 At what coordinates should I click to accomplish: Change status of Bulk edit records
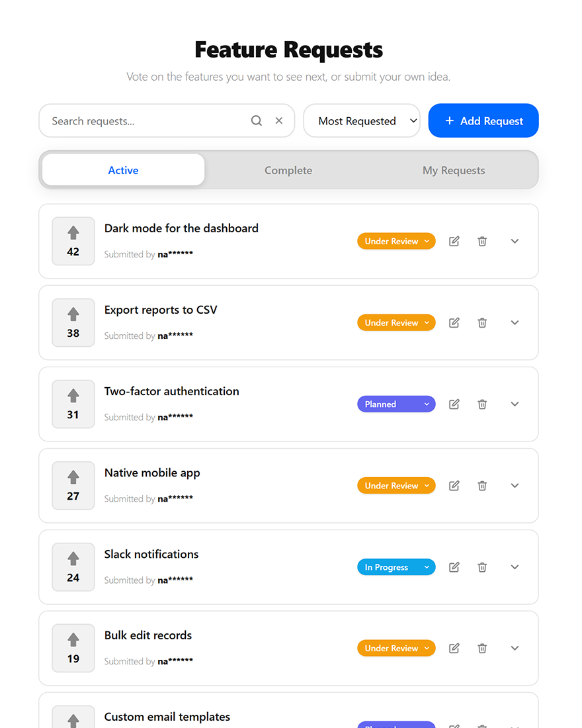(396, 648)
